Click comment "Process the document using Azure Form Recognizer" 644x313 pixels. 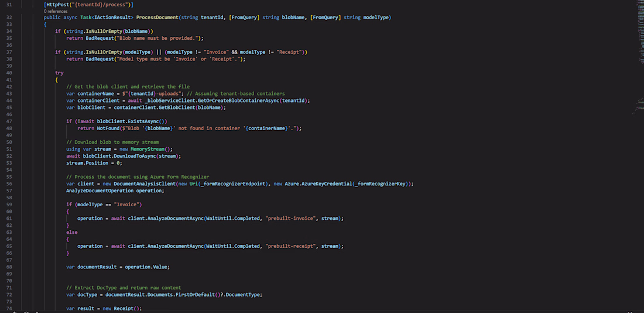pos(138,177)
